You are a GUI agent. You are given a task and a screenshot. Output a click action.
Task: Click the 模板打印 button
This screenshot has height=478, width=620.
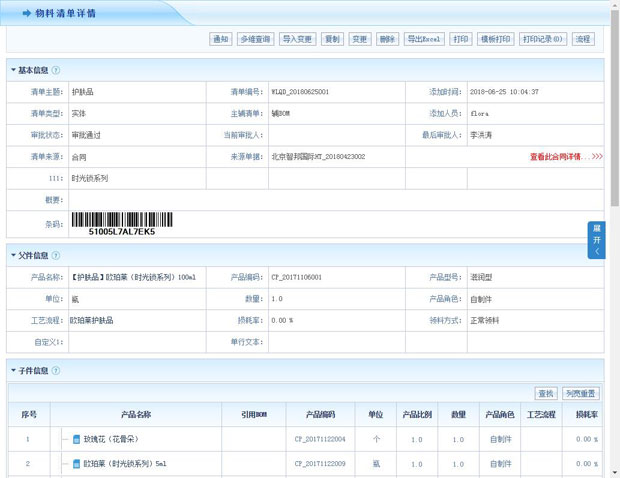(x=496, y=39)
